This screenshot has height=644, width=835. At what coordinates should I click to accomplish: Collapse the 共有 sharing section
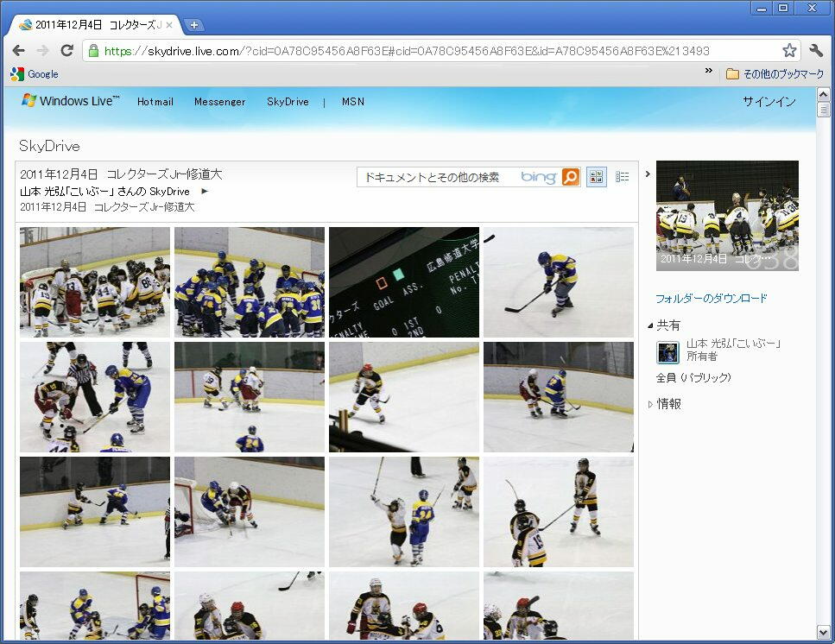click(651, 325)
